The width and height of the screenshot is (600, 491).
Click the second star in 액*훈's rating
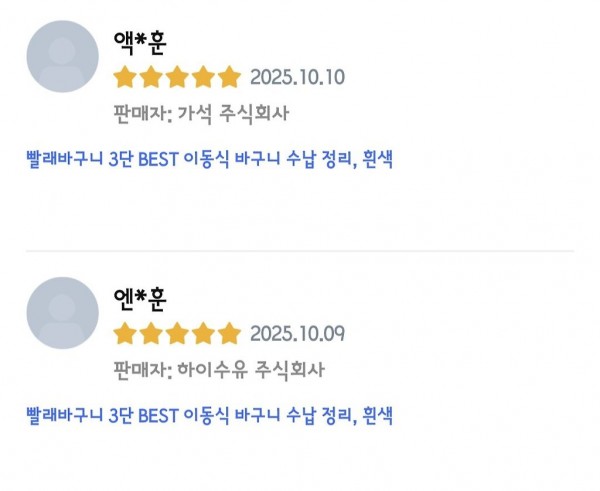click(151, 77)
